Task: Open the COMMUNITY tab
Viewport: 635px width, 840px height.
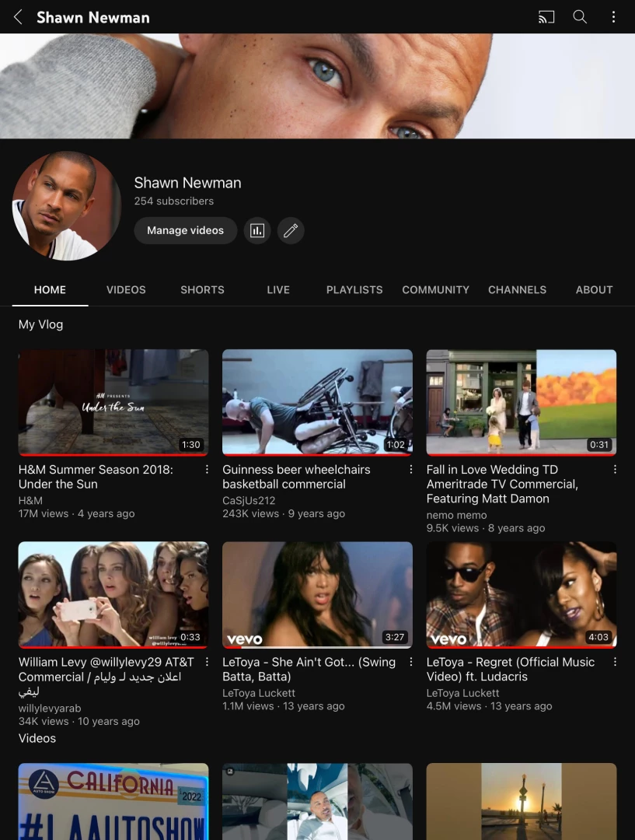Action: (435, 290)
